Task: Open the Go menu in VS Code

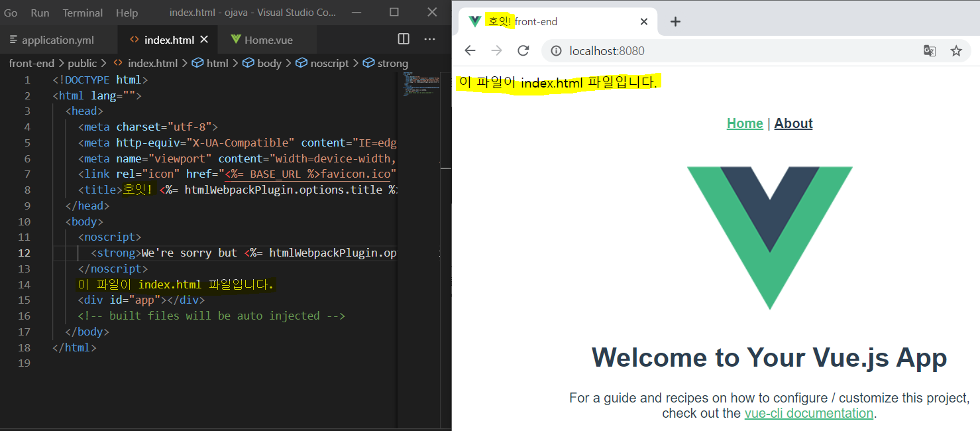Action: [11, 13]
